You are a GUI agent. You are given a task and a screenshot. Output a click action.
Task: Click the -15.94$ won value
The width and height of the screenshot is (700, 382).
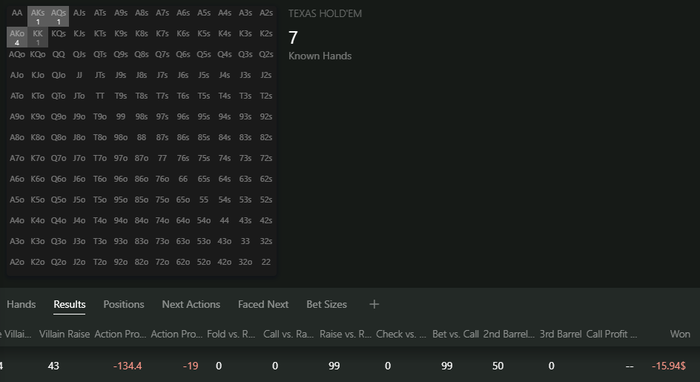669,366
